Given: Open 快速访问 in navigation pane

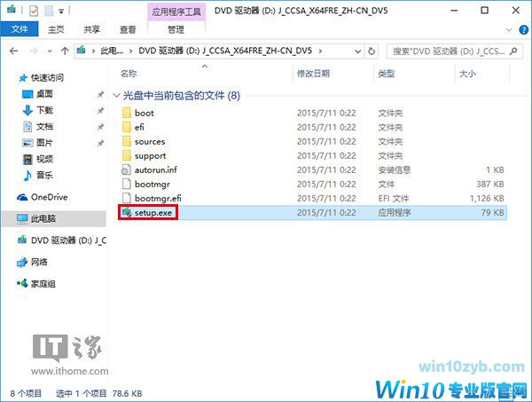Looking at the screenshot, I should point(46,78).
